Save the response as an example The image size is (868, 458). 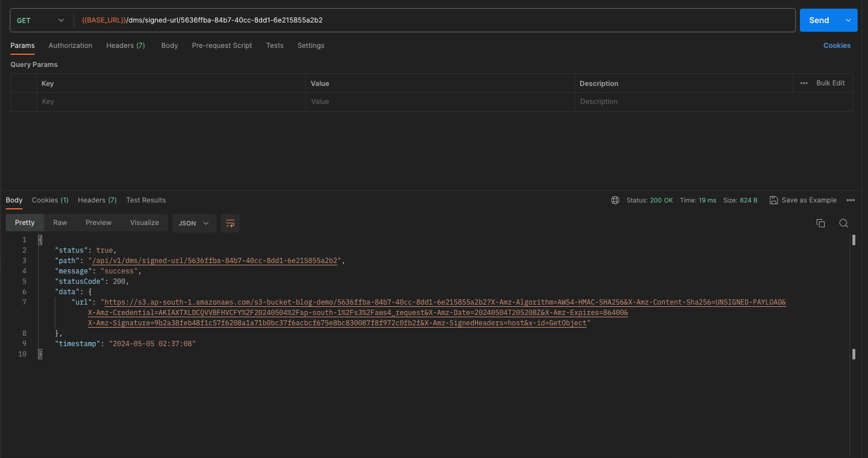click(x=803, y=200)
